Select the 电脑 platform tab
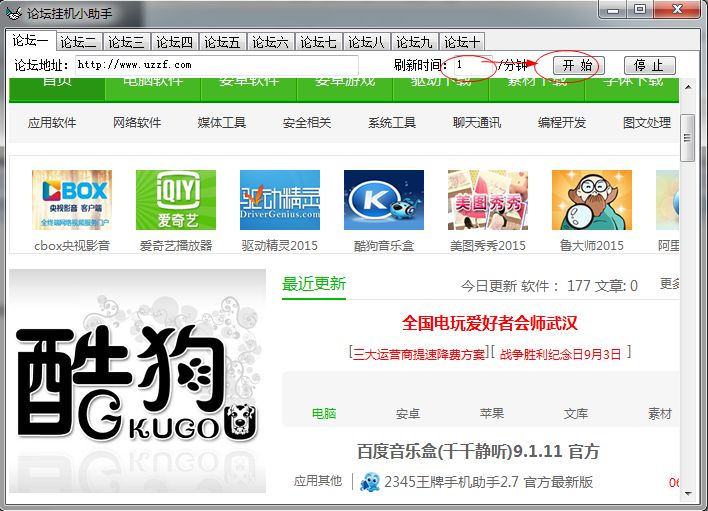 (324, 413)
